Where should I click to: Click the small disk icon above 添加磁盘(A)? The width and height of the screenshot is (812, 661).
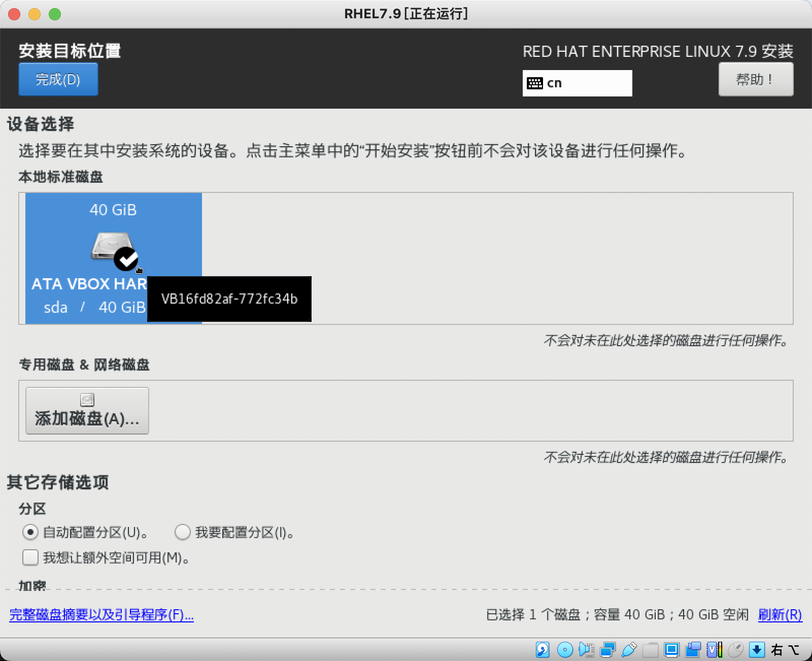tap(87, 400)
